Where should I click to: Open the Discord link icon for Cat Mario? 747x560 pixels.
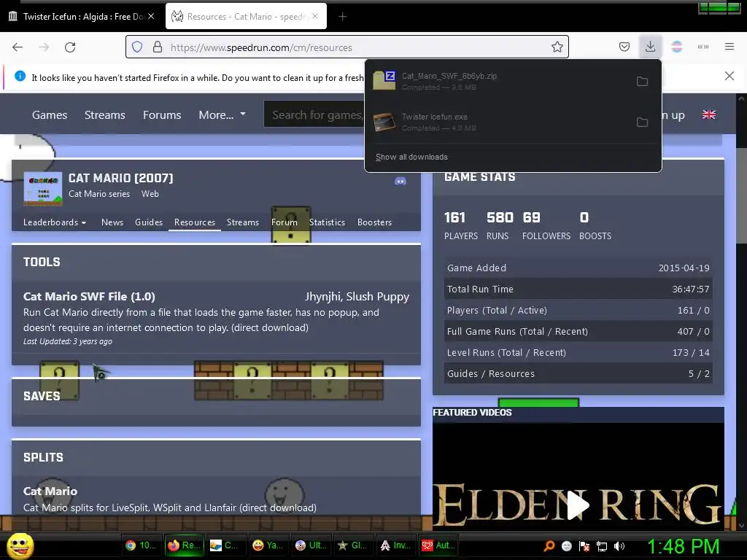400,182
